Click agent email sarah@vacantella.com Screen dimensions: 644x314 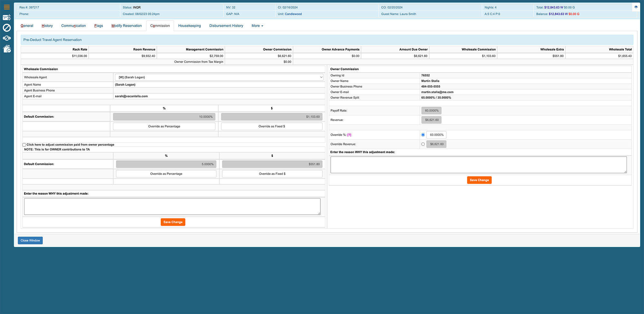coord(131,96)
